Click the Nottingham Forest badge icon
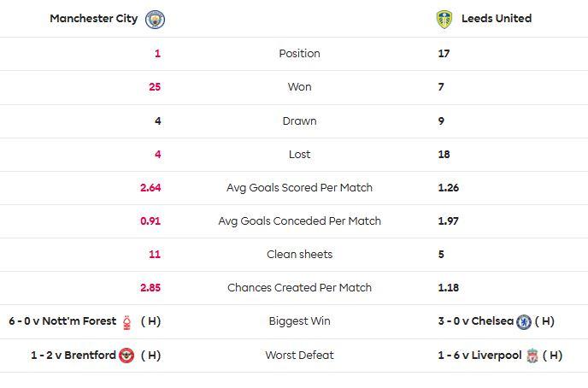Screen dimensions: 588x388 click(x=127, y=322)
